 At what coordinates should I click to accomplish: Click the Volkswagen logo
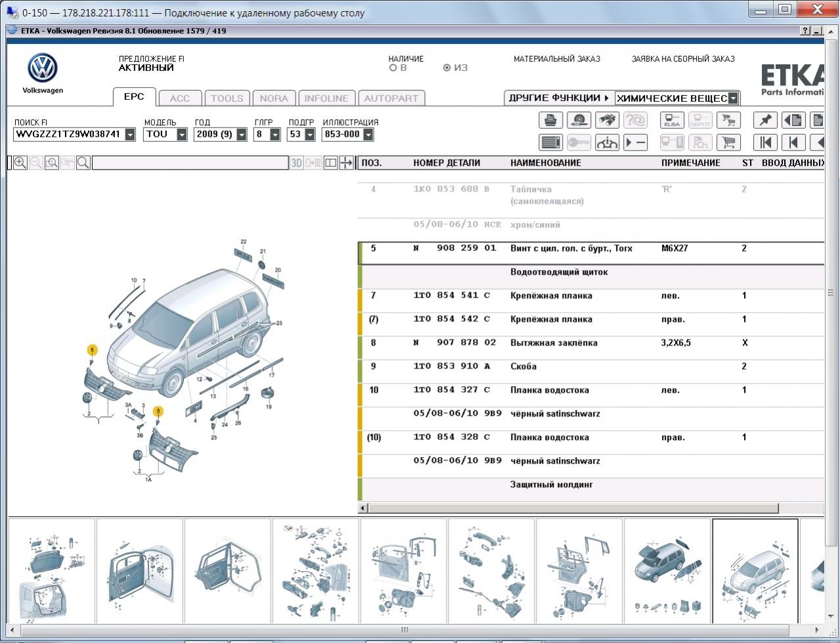pyautogui.click(x=43, y=68)
